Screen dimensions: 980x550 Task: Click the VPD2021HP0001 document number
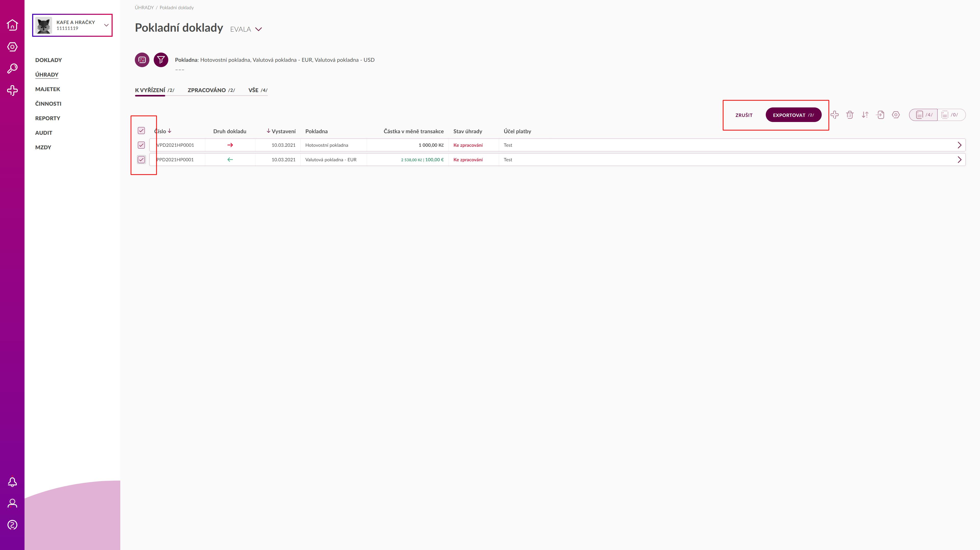tap(175, 145)
